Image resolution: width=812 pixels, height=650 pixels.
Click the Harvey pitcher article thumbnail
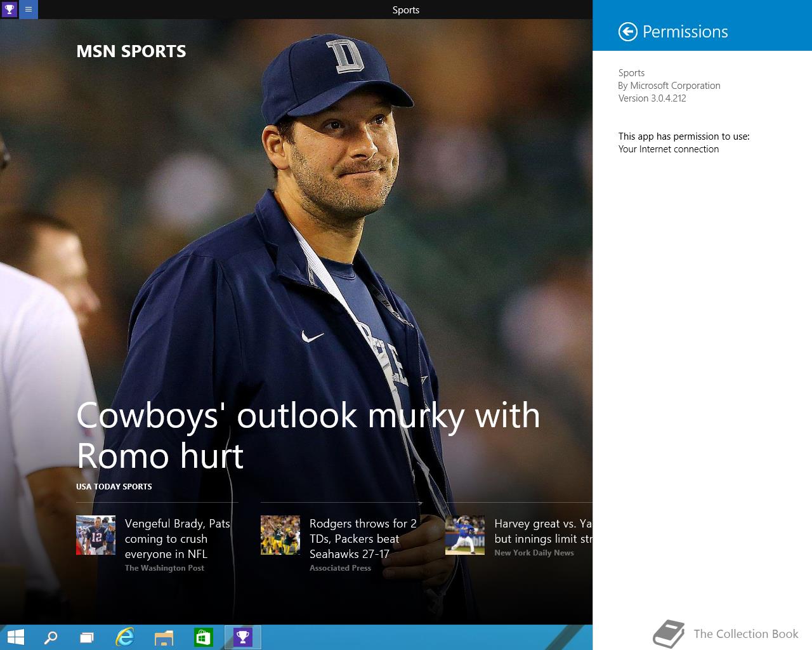pos(465,535)
